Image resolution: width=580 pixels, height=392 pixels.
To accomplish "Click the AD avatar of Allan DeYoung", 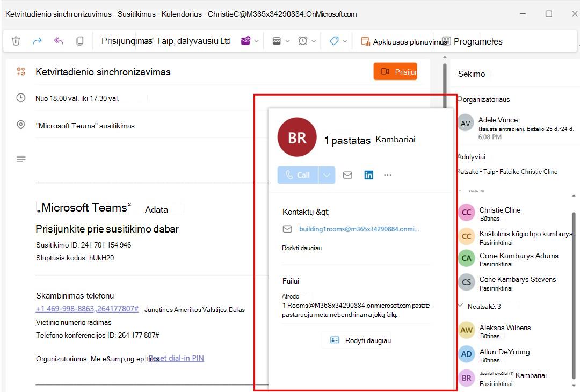I will click(467, 354).
